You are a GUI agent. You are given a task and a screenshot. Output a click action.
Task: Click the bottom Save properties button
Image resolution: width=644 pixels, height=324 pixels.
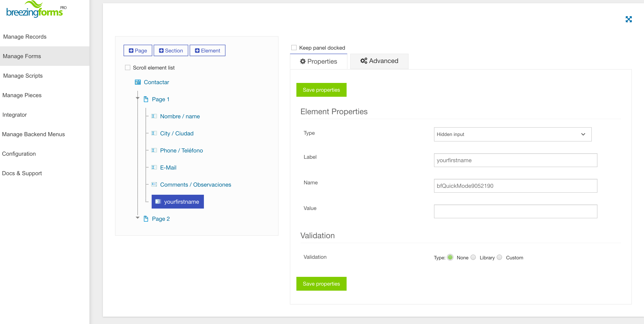tap(321, 284)
